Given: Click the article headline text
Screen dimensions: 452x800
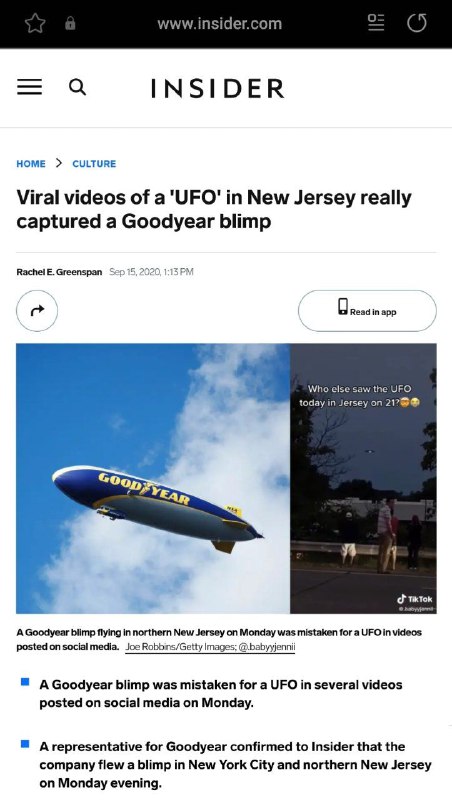Looking at the screenshot, I should (x=214, y=209).
